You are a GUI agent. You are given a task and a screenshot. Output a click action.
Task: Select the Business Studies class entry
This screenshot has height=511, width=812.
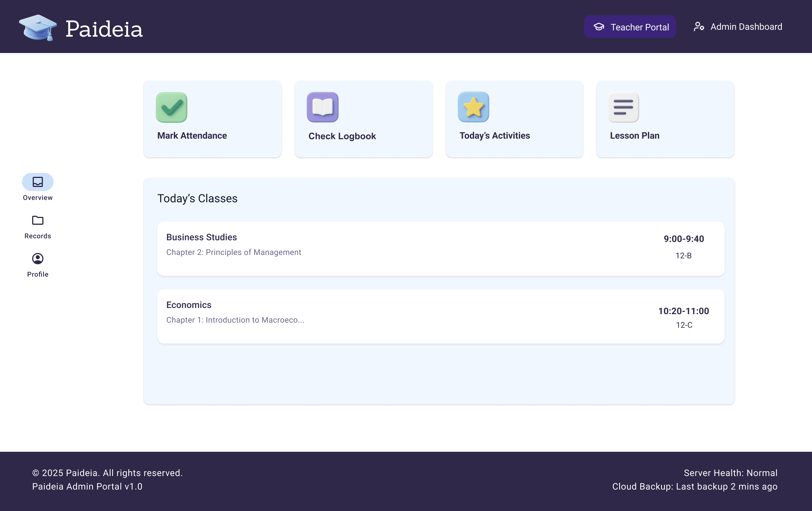coord(440,248)
